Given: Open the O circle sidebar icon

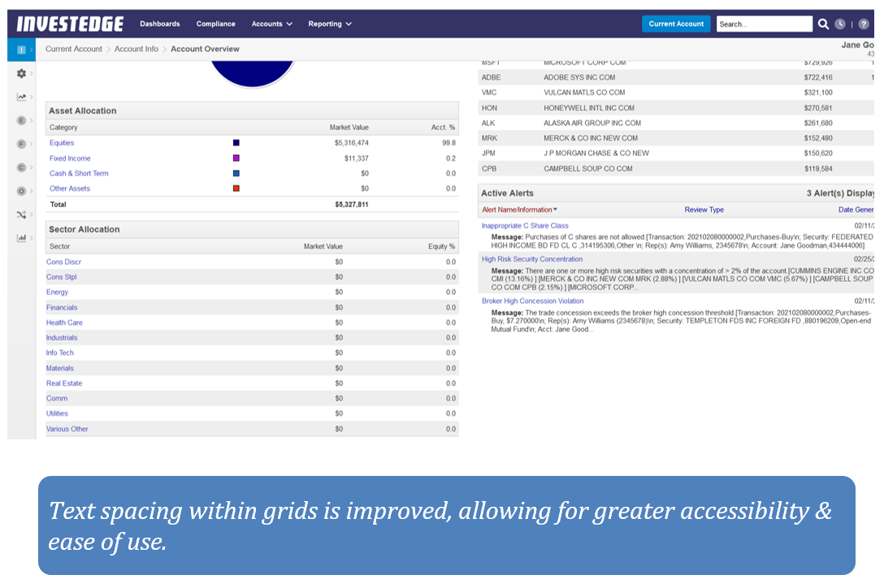Looking at the screenshot, I should point(21,191).
